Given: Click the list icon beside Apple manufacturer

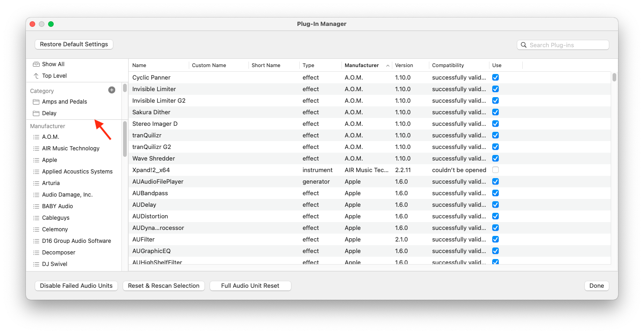Looking at the screenshot, I should tap(36, 160).
